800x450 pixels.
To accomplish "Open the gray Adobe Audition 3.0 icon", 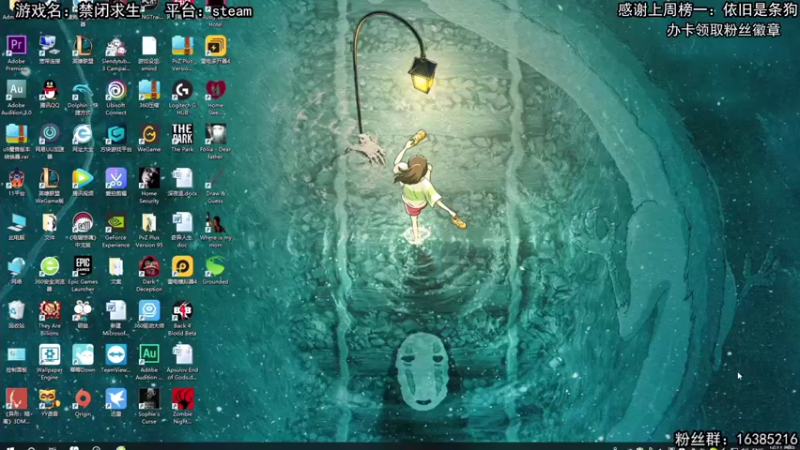I will click(16, 90).
